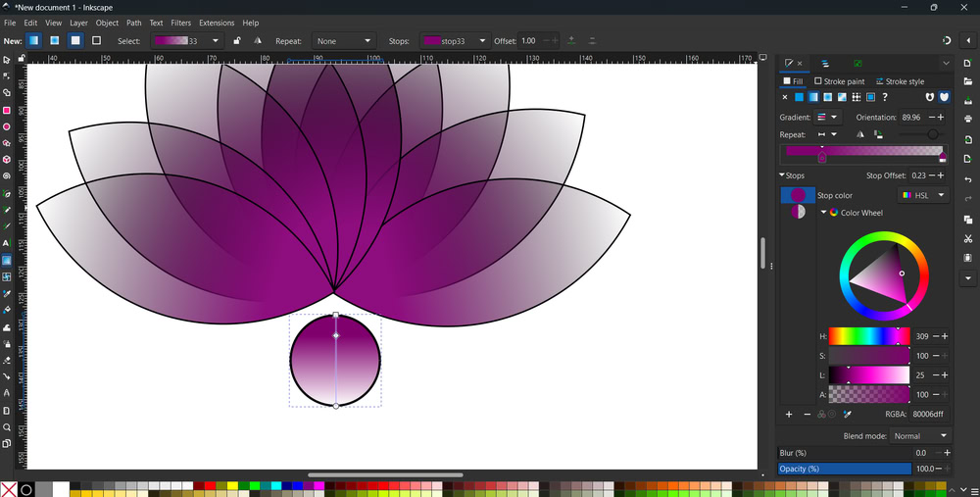Screen dimensions: 980x497
Task: Select the Rectangle tool in the toolbox
Action: 7,110
